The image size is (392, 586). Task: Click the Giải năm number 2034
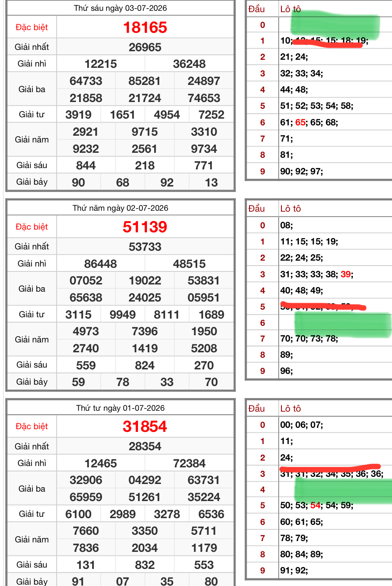[145, 548]
